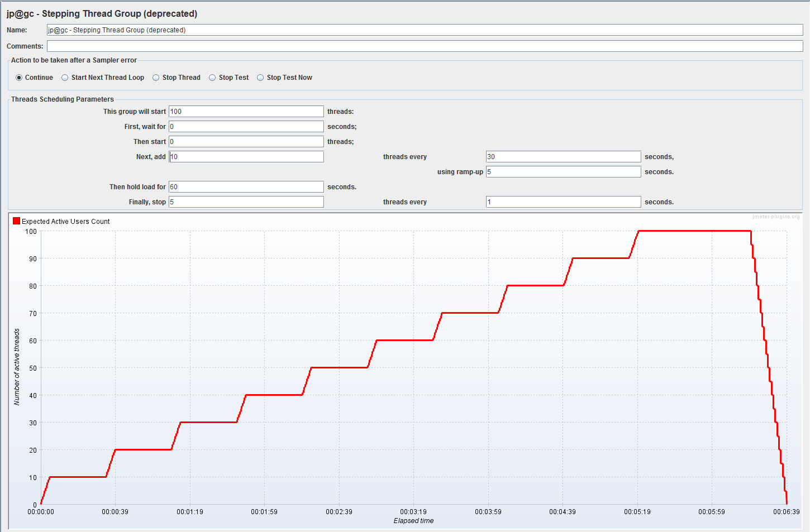Click the 100 value on the Y axis
This screenshot has height=532, width=810.
click(31, 232)
